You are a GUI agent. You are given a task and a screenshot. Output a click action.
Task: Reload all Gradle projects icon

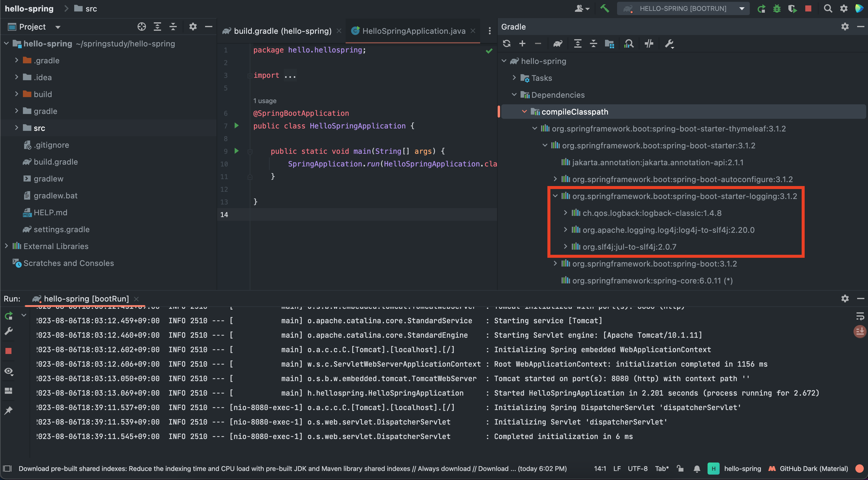coord(506,43)
